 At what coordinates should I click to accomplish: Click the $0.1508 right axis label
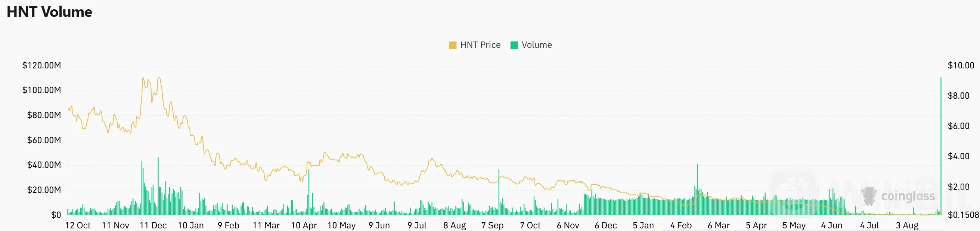[963, 215]
